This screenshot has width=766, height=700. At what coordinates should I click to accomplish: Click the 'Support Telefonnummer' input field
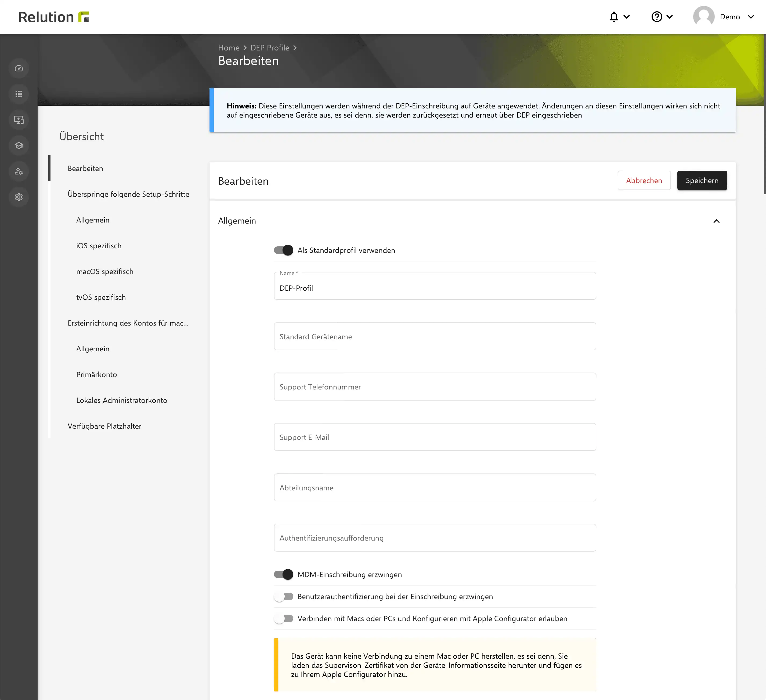(x=435, y=387)
